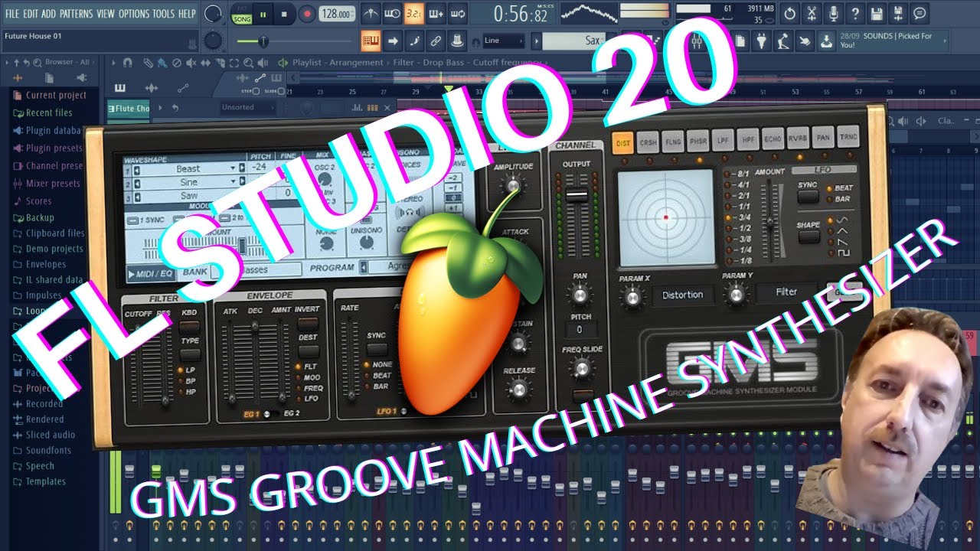The height and width of the screenshot is (551, 980).
Task: Toggle loop recording icon
Action: point(459,14)
